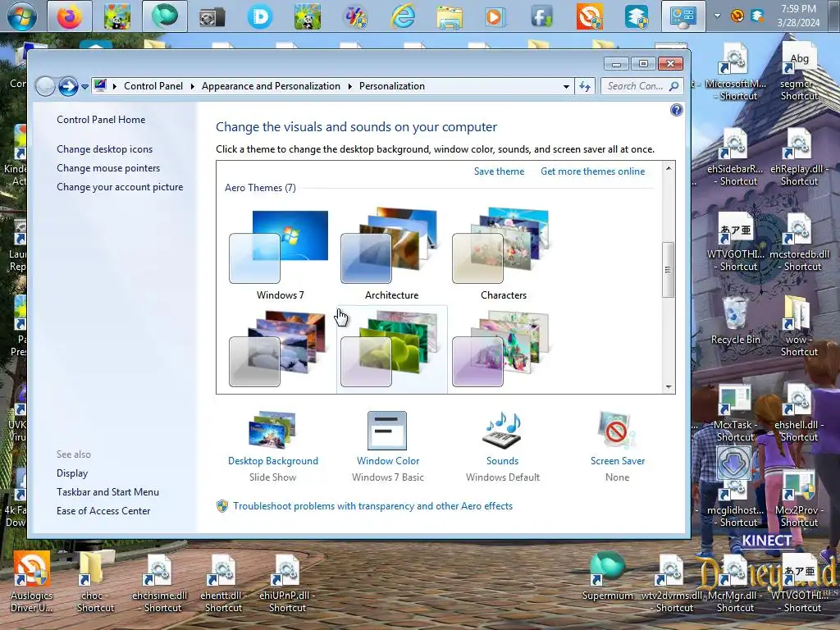
Task: Click the taskbar clock showing 7:59 PM
Action: coord(798,16)
